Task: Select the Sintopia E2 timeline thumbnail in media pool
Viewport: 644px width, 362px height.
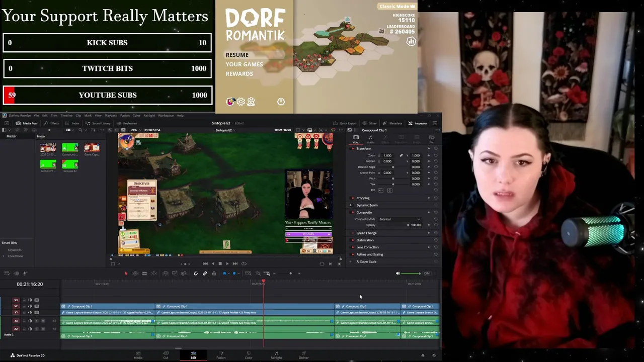Action: [70, 164]
